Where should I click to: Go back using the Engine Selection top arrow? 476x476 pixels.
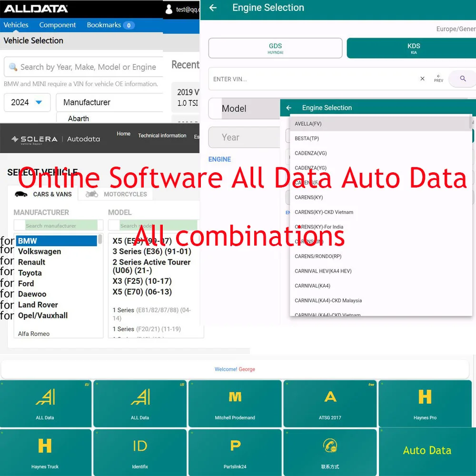[x=213, y=8]
